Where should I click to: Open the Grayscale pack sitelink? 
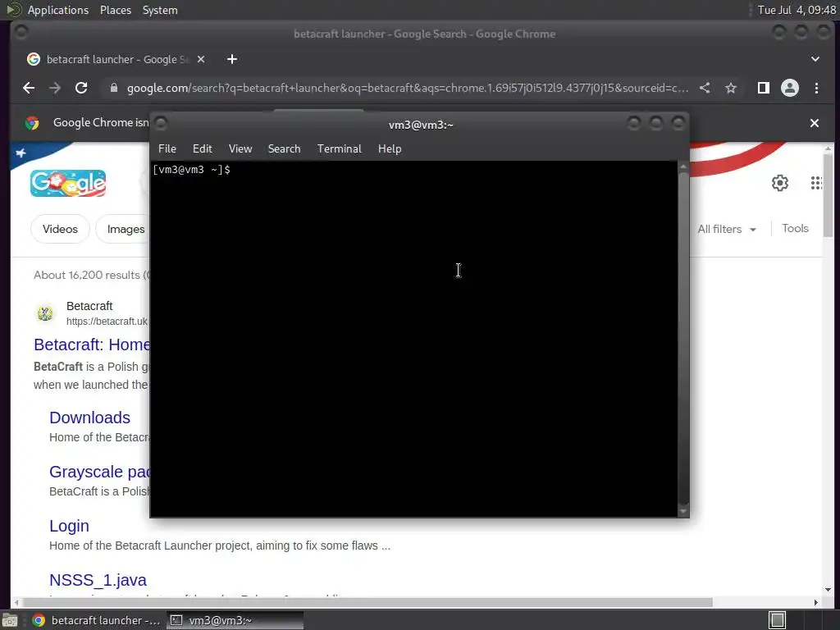tap(100, 472)
